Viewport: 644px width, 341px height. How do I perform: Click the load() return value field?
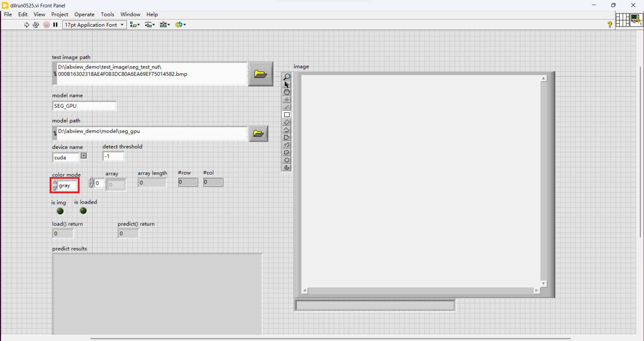(63, 233)
